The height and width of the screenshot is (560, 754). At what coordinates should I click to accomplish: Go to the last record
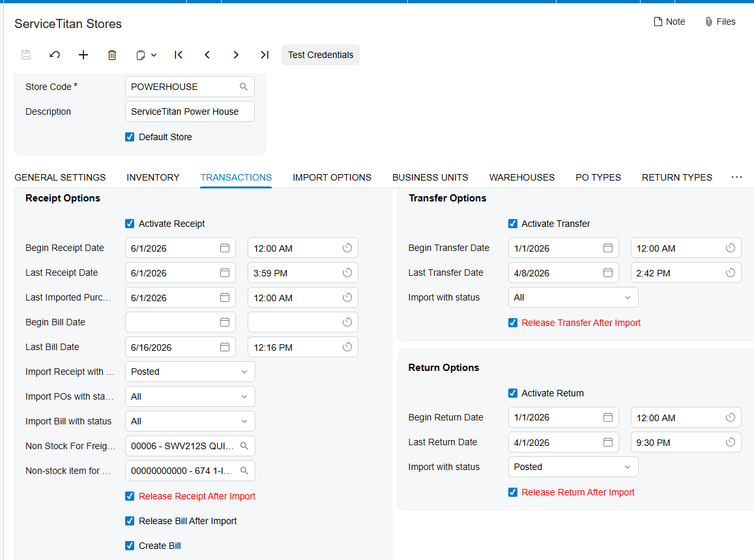coord(265,55)
